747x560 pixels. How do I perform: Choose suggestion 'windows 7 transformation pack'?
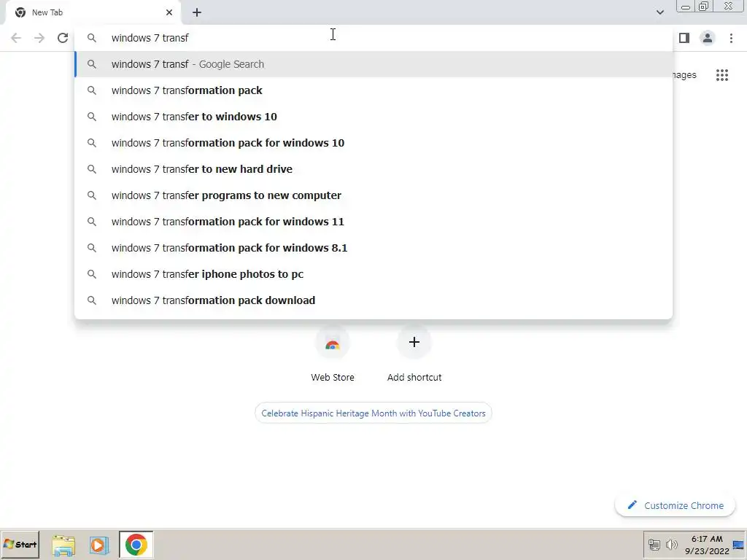coord(373,90)
